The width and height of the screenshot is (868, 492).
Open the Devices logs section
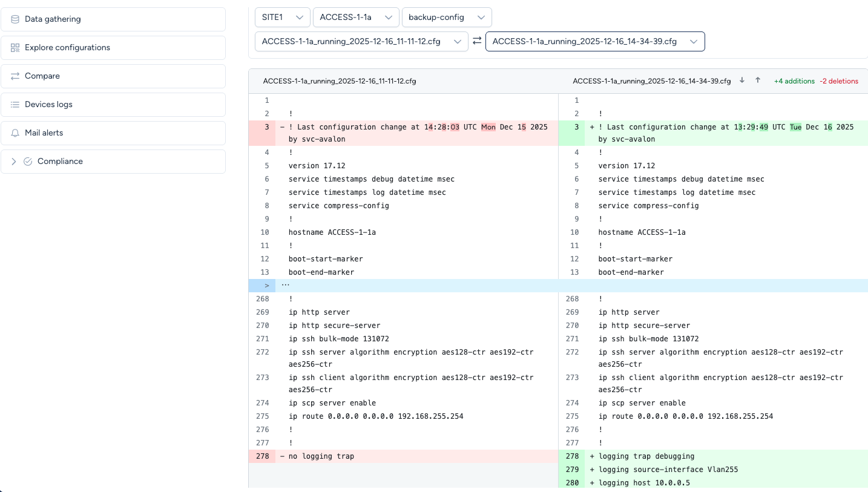pyautogui.click(x=48, y=105)
